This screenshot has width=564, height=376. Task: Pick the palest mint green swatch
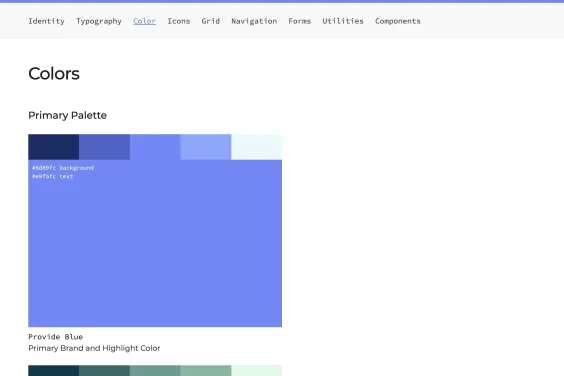click(256, 371)
